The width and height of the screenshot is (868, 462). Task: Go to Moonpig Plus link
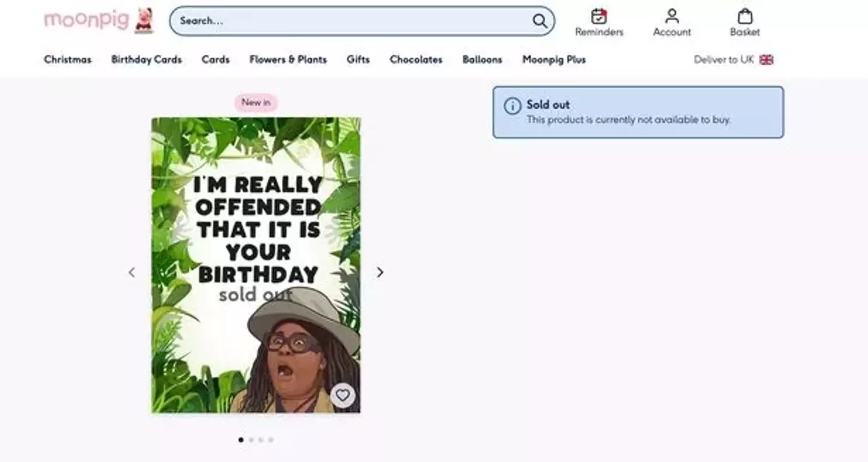click(554, 60)
